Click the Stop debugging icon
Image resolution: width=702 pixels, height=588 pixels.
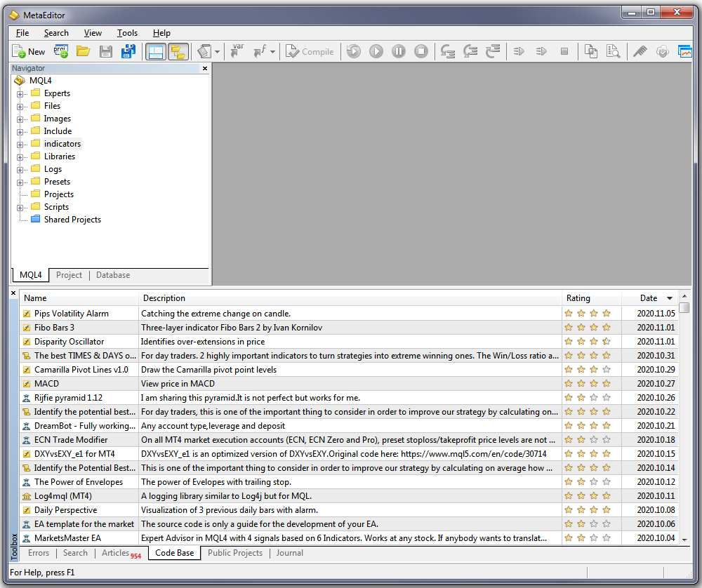(x=420, y=51)
